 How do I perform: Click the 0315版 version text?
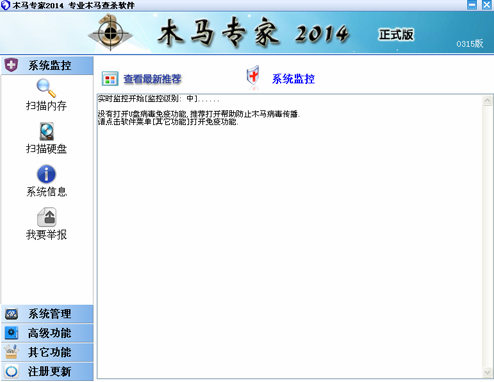[x=470, y=44]
